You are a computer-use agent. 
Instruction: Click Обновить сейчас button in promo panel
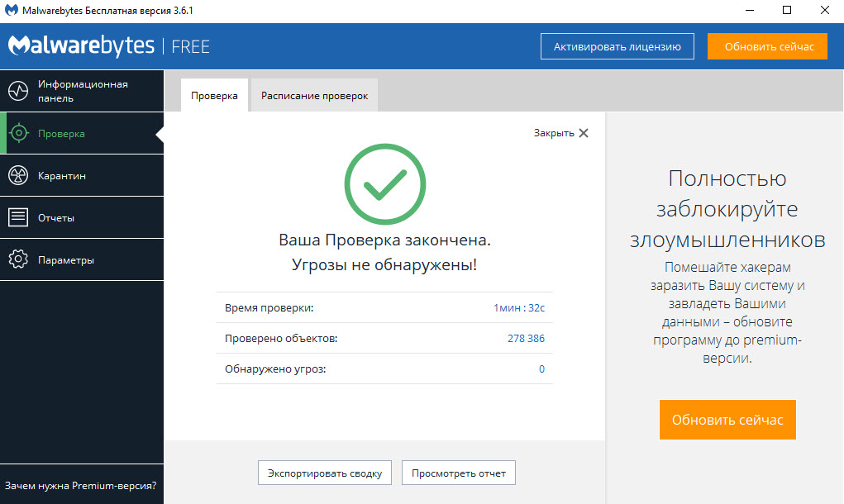click(727, 420)
